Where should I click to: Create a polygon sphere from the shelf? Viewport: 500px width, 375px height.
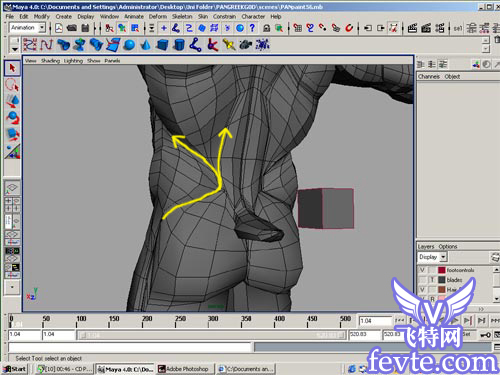pos(129,45)
